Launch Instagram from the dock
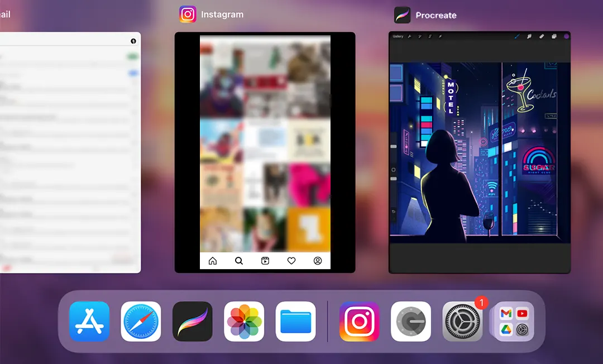 coord(359,322)
